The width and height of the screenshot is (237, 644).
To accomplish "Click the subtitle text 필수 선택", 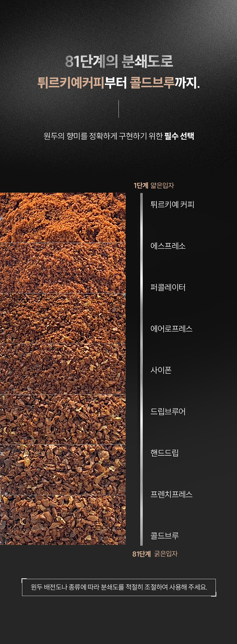I will tap(179, 136).
